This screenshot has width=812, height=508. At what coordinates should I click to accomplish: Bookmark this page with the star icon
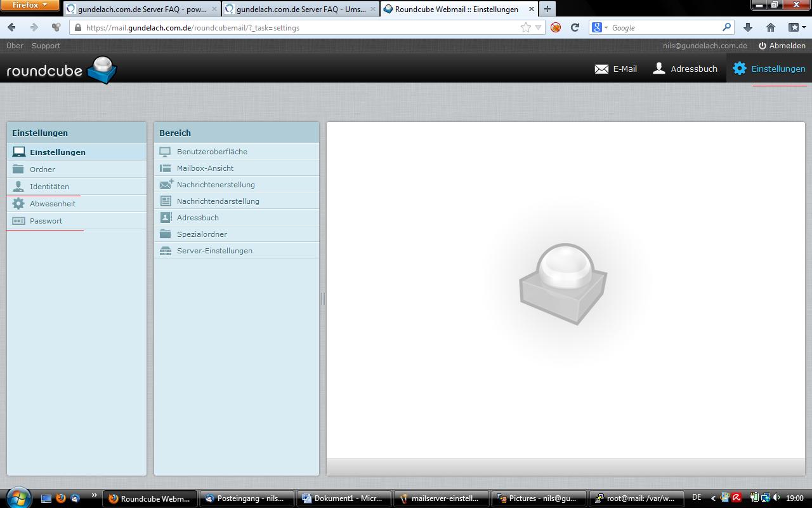coord(526,28)
